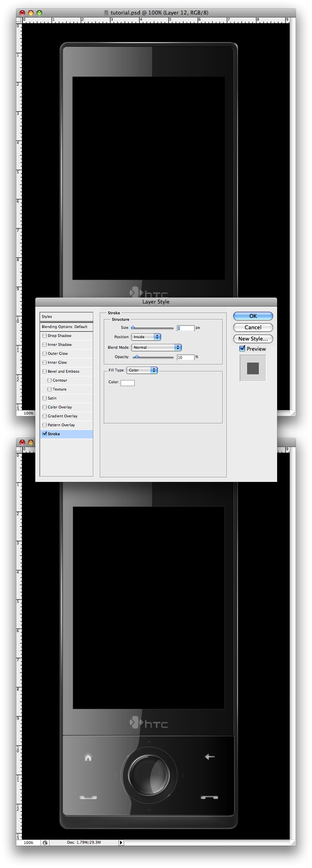Click the Size px input field
This screenshot has height=868, width=312.
[x=186, y=328]
